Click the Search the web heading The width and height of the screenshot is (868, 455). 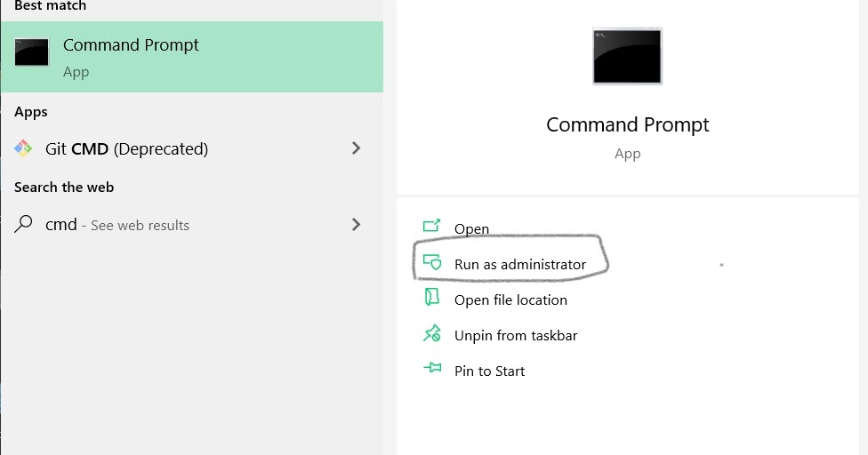(64, 188)
